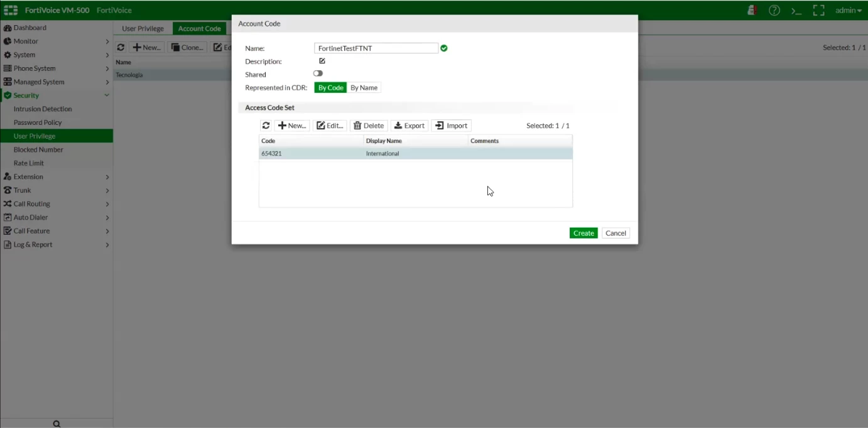Sort by the Code column header

pos(311,141)
